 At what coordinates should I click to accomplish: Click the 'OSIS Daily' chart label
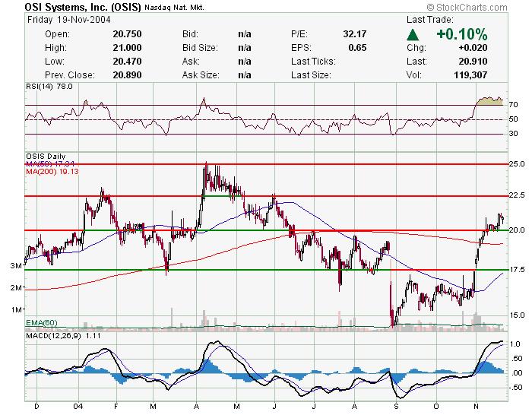[46, 157]
